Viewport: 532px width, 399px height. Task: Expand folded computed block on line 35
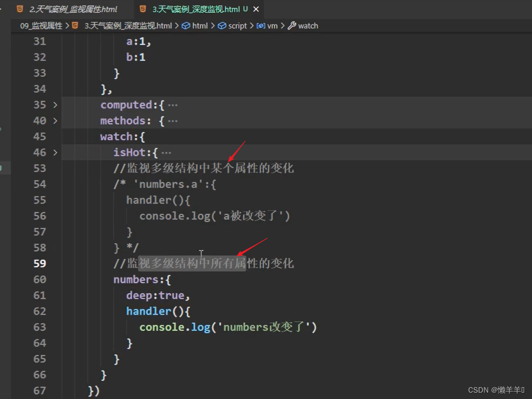tap(55, 105)
